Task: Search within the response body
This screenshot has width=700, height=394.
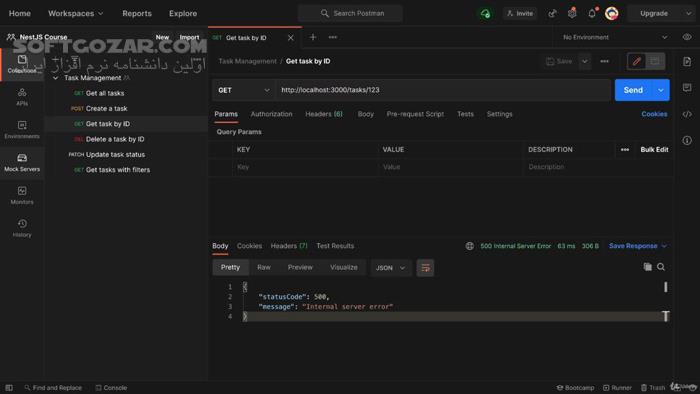Action: [661, 267]
